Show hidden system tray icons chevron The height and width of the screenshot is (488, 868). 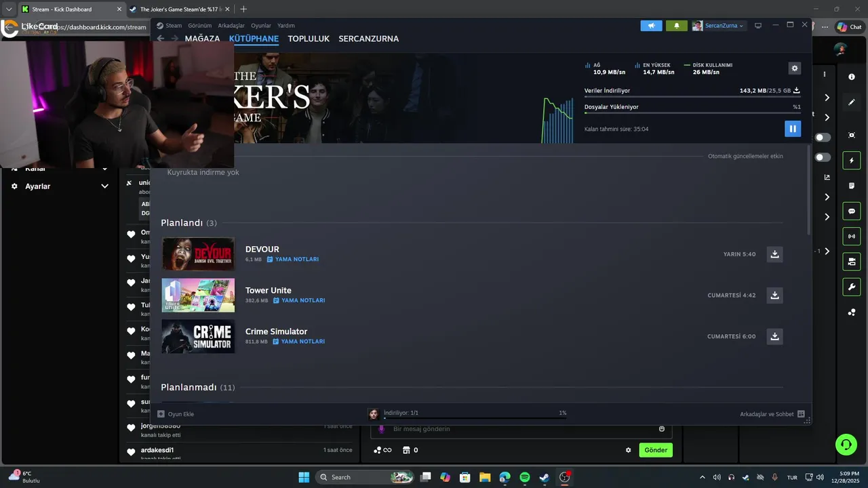pos(702,477)
